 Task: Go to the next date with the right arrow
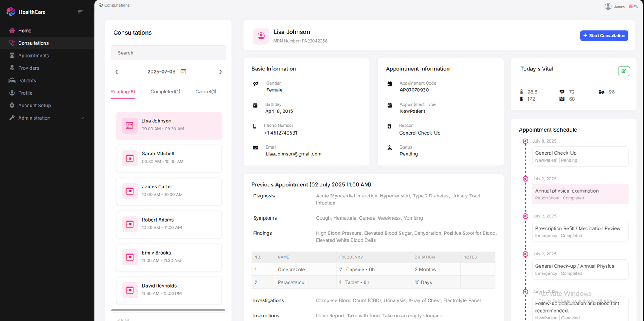click(x=221, y=72)
